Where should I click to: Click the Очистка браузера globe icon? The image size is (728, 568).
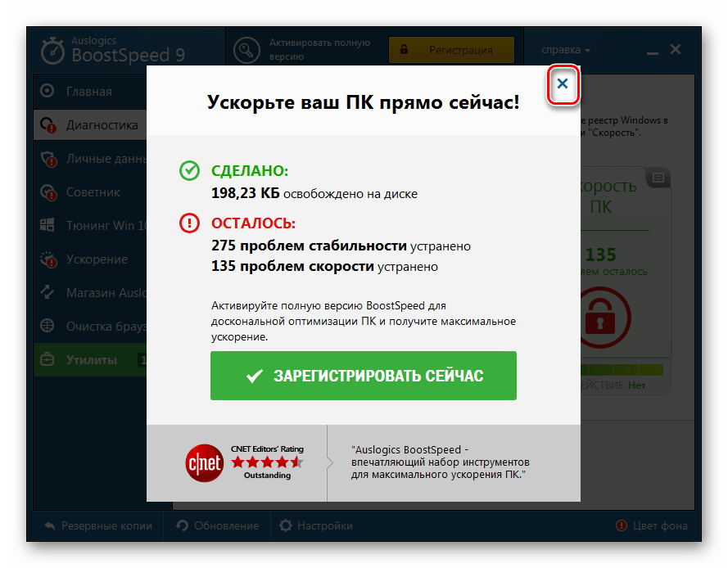pyautogui.click(x=47, y=326)
